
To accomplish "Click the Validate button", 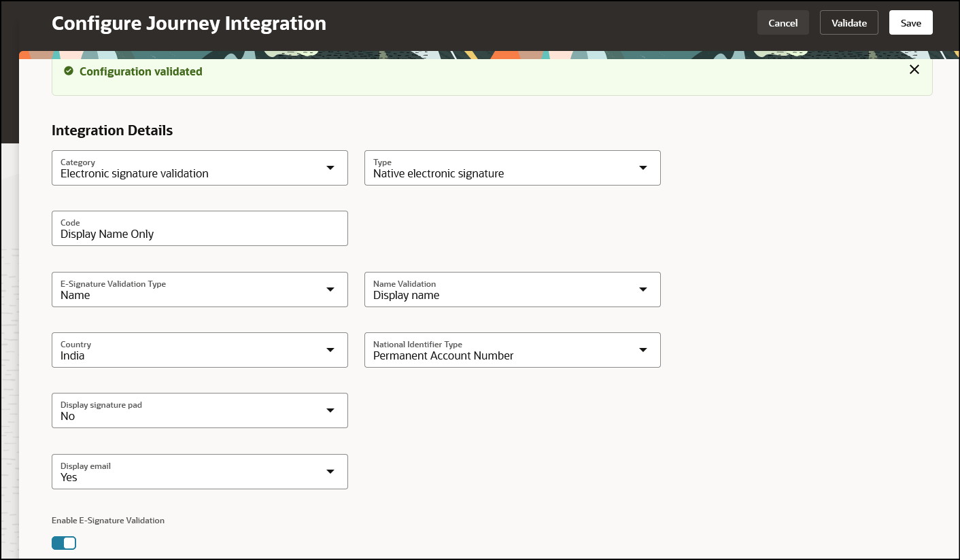I will tap(848, 23).
